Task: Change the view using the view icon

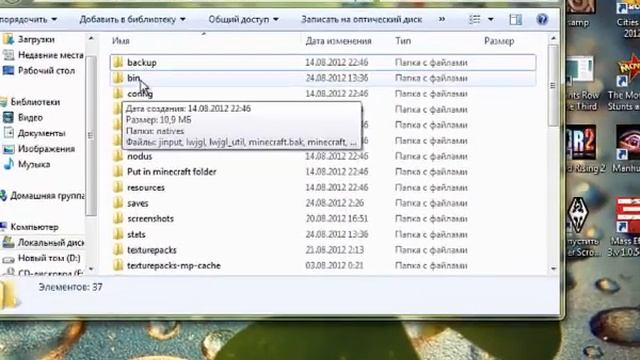Action: coord(474,19)
